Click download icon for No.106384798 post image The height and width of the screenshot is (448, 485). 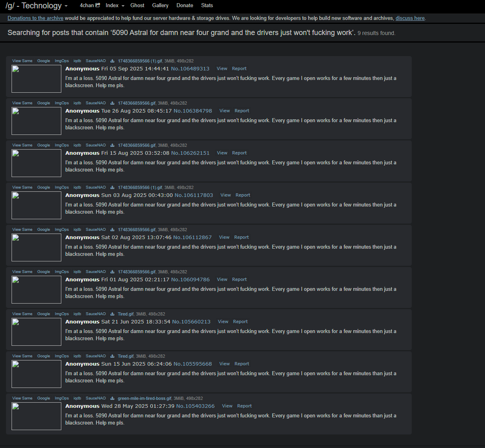(x=112, y=103)
